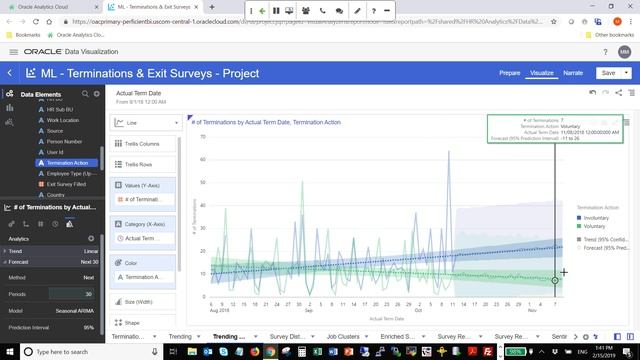640x360 pixels.
Task: Select the Work Location data element
Action: click(63, 120)
